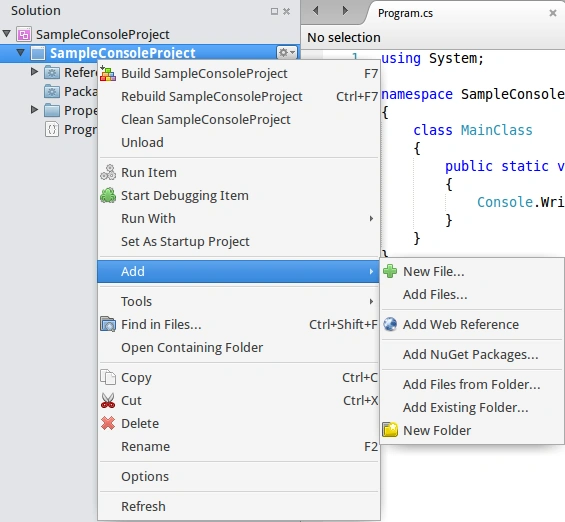
Task: Choose Add NuGet Packages
Action: pos(471,354)
